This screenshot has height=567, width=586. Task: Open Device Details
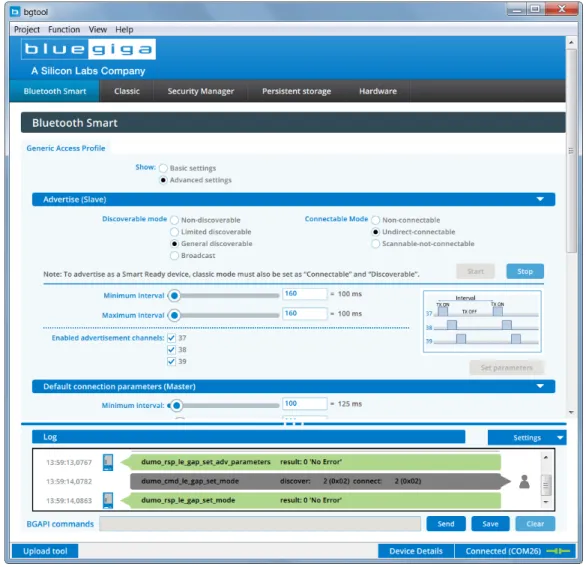point(416,551)
